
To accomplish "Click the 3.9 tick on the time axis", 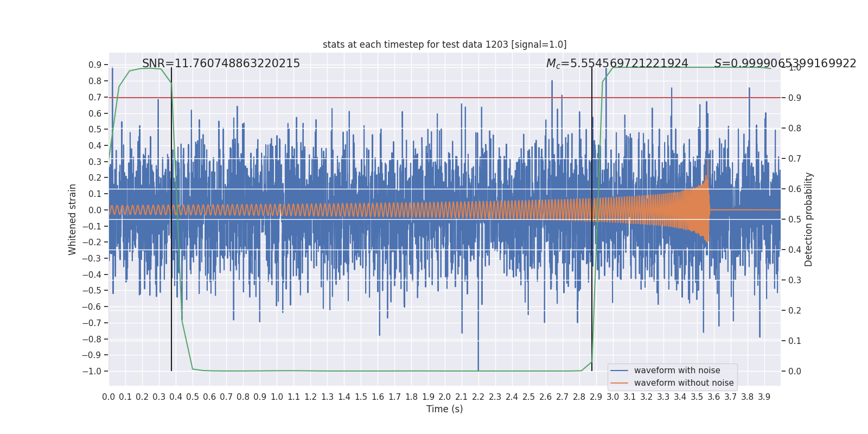I will tap(764, 397).
